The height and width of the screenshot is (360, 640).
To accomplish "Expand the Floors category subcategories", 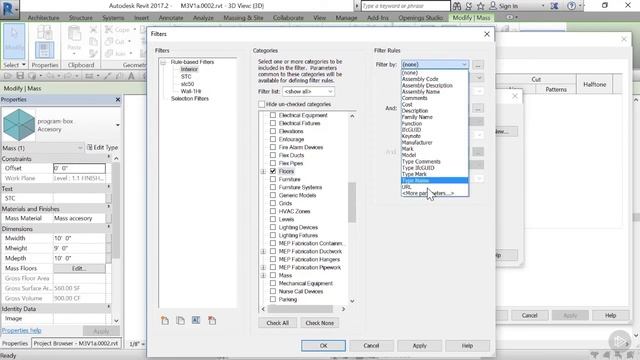I will tap(263, 171).
